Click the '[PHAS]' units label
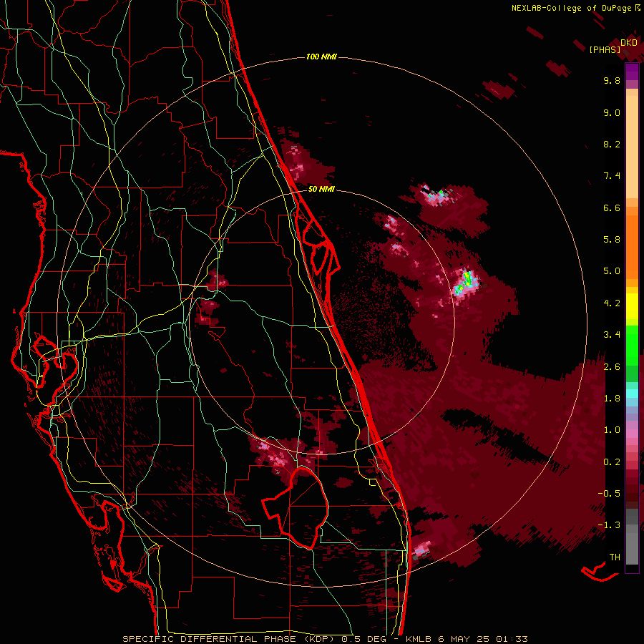The height and width of the screenshot is (644, 644). 605,49
